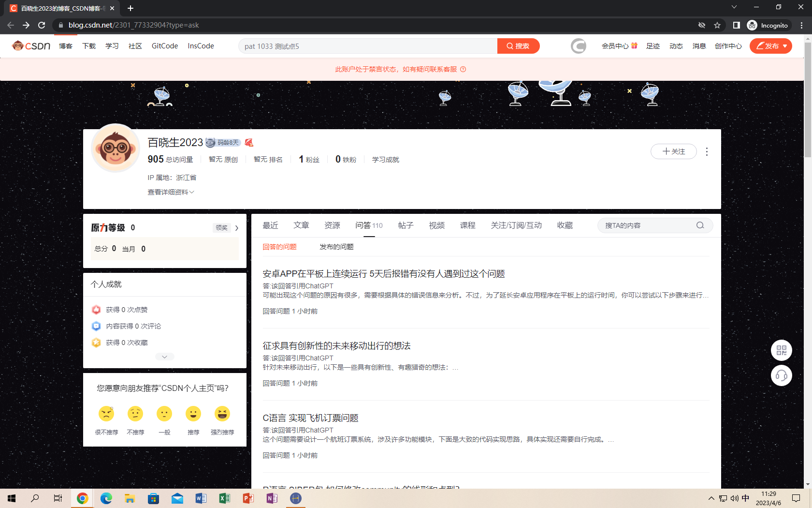This screenshot has height=508, width=812.
Task: Switch to the 课程 tab
Action: [x=467, y=225]
